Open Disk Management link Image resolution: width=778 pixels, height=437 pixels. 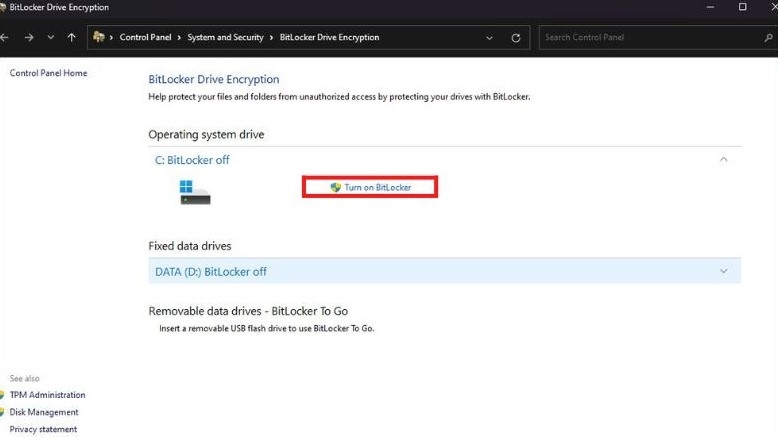point(44,412)
